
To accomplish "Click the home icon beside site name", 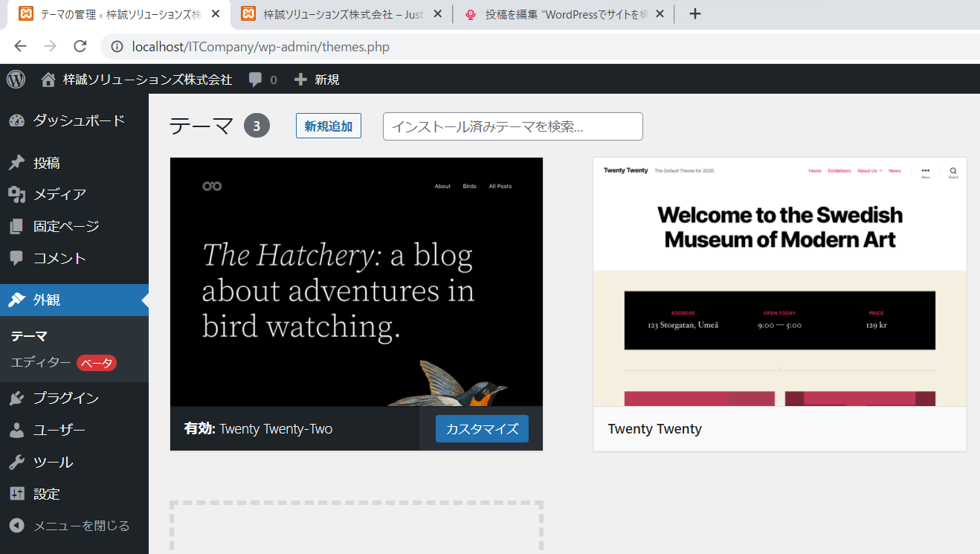I will click(x=48, y=80).
